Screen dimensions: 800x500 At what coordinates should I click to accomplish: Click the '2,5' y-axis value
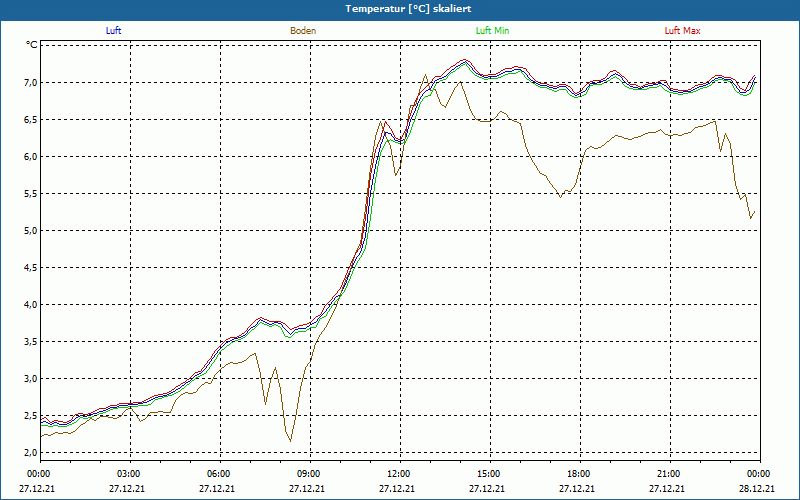click(x=31, y=415)
